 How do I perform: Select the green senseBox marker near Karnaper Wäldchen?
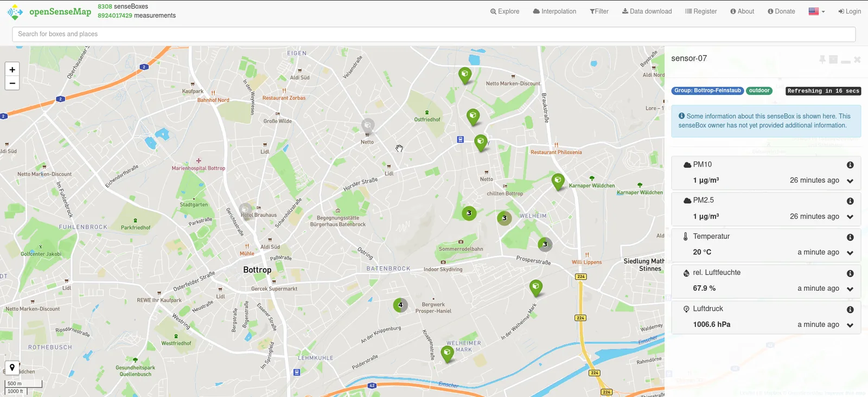[558, 181]
